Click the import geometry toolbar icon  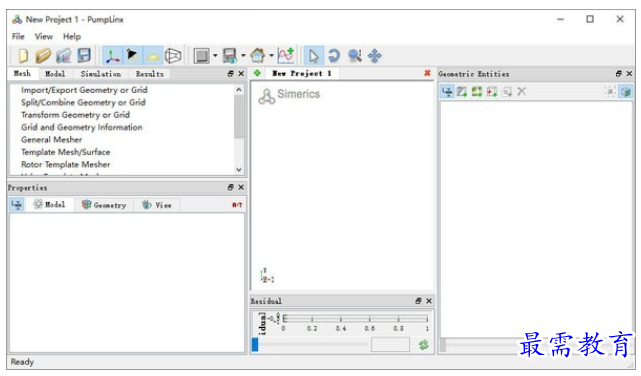(64, 56)
